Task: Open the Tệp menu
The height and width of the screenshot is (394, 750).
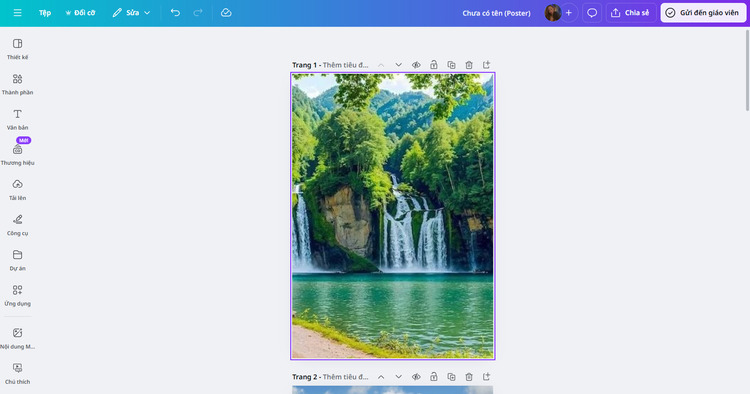Action: coord(45,13)
